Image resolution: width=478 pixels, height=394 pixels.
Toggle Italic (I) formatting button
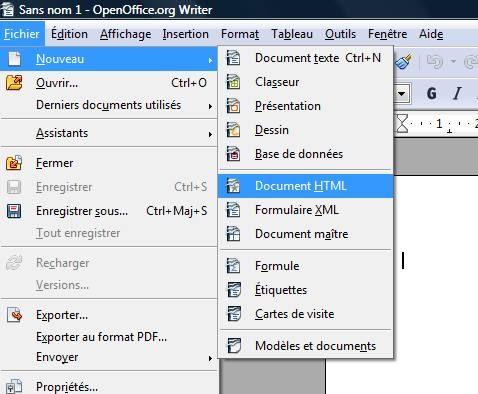click(x=457, y=93)
